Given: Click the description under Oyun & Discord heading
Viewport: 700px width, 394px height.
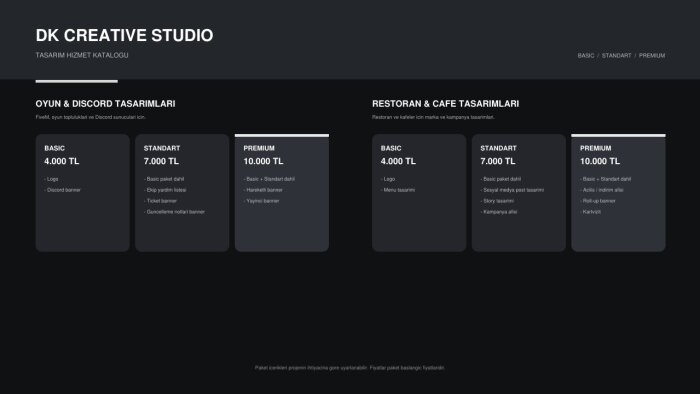Looking at the screenshot, I should click(91, 117).
